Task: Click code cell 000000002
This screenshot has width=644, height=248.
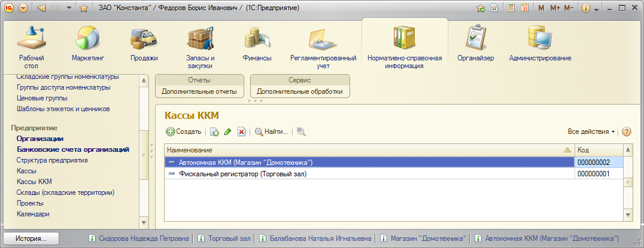Action: coord(599,163)
